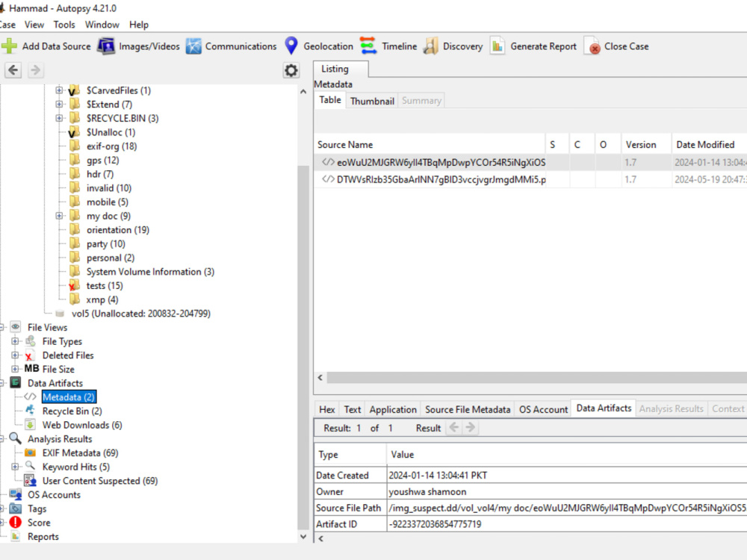Select the gps (12) folder
The height and width of the screenshot is (560, 747).
102,161
